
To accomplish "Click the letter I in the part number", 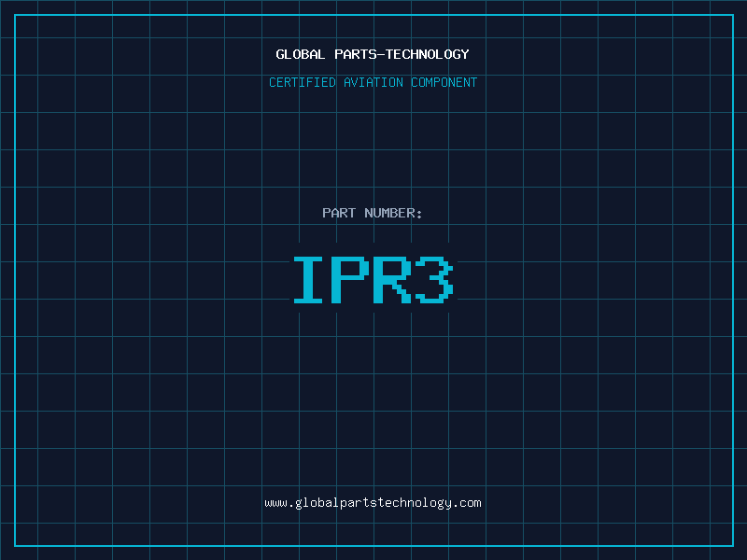I will point(309,280).
